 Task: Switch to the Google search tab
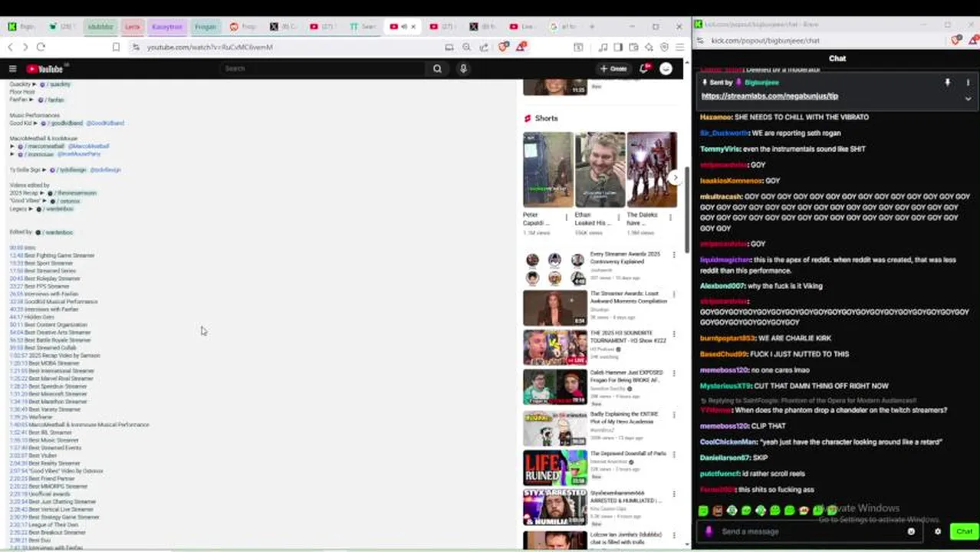tap(562, 26)
